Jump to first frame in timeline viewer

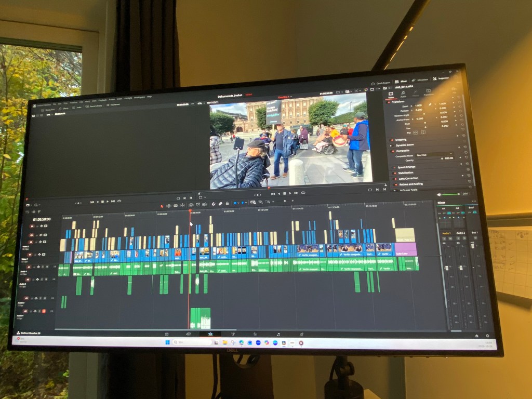click(x=273, y=194)
